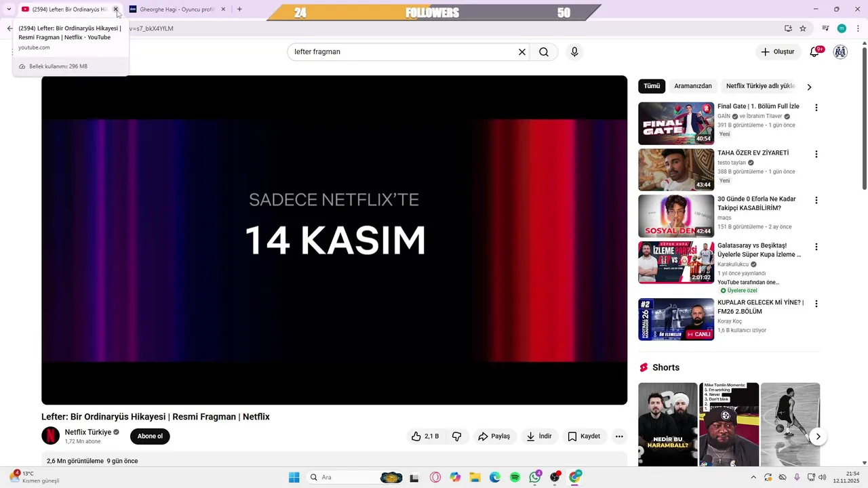Open Spotify from the taskbar

[x=515, y=477]
